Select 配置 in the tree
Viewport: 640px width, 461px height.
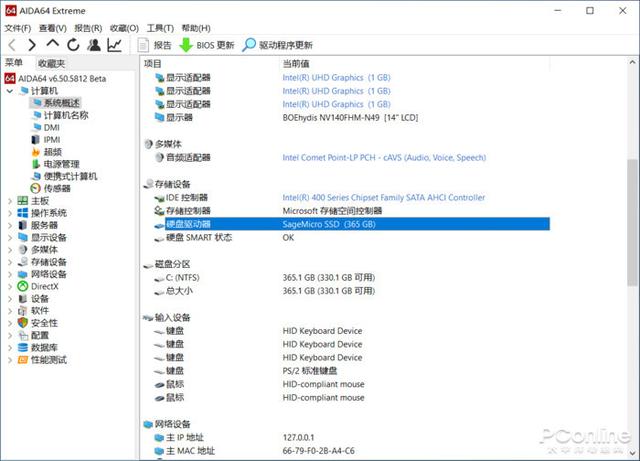coord(34,335)
